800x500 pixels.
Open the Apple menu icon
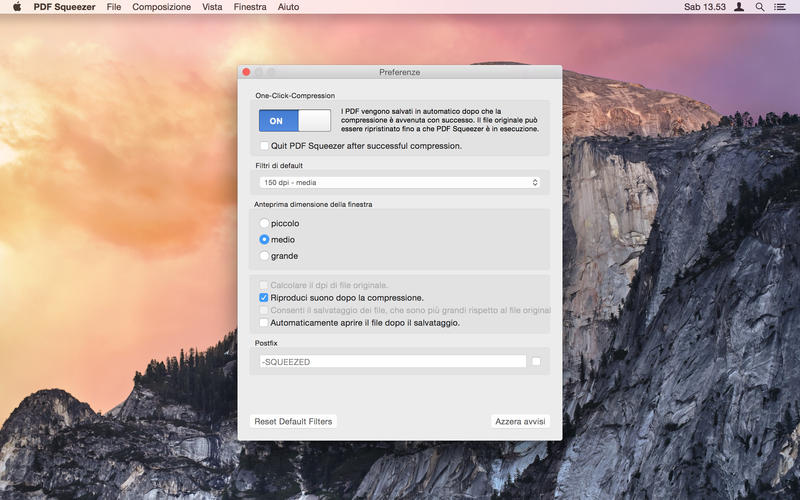point(17,7)
